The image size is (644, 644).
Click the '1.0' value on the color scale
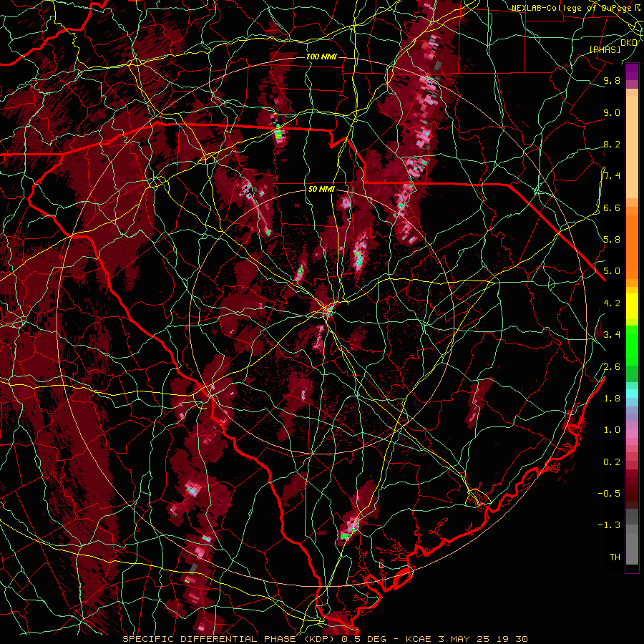tap(612, 430)
